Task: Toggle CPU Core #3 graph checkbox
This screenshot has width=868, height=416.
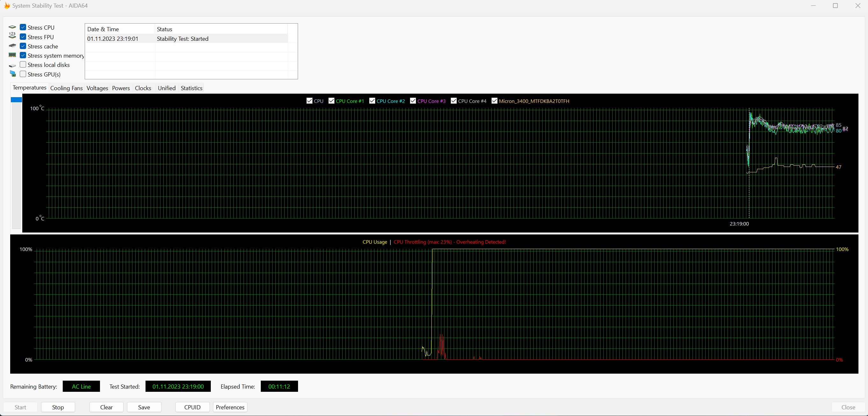Action: tap(413, 101)
